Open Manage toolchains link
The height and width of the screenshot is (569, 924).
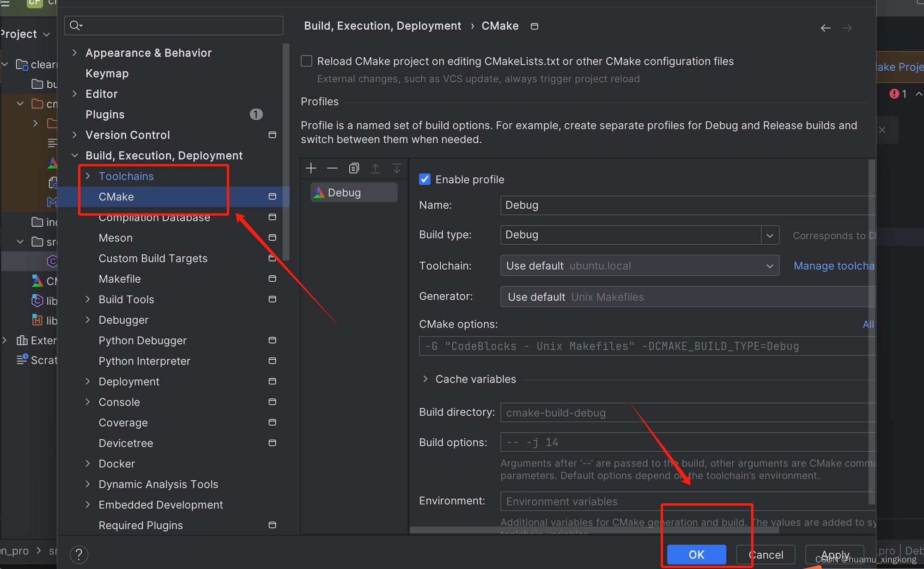tap(833, 266)
